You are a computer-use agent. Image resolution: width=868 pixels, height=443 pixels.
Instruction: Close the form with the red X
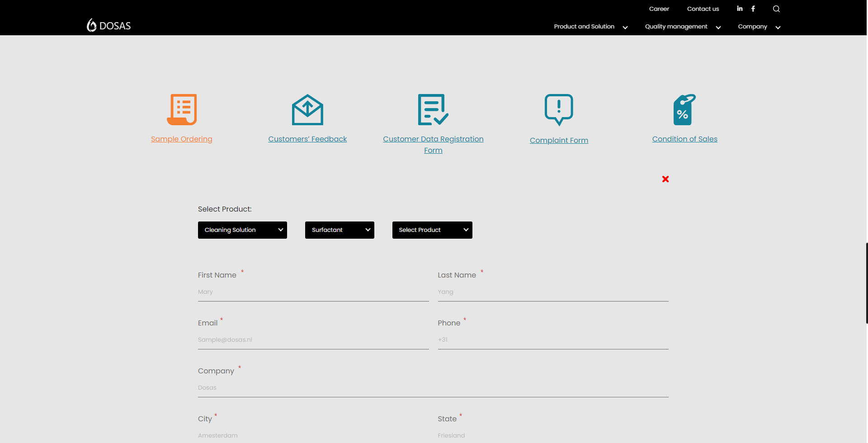pyautogui.click(x=665, y=179)
